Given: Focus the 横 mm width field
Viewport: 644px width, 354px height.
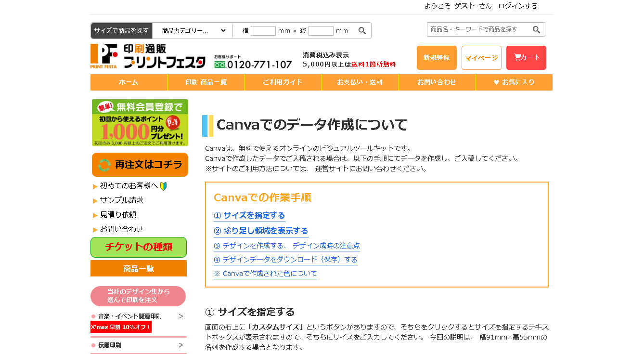Looking at the screenshot, I should 263,31.
